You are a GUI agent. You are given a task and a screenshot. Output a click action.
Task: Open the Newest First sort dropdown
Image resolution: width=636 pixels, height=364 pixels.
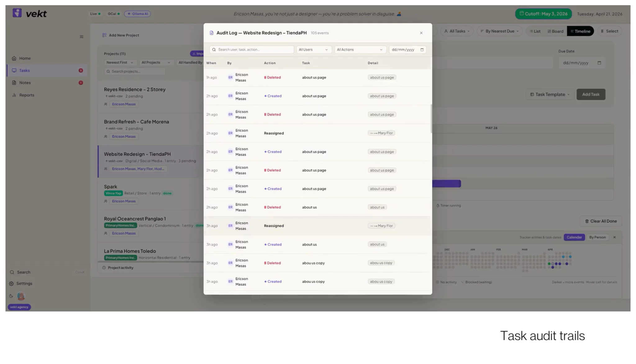click(120, 62)
